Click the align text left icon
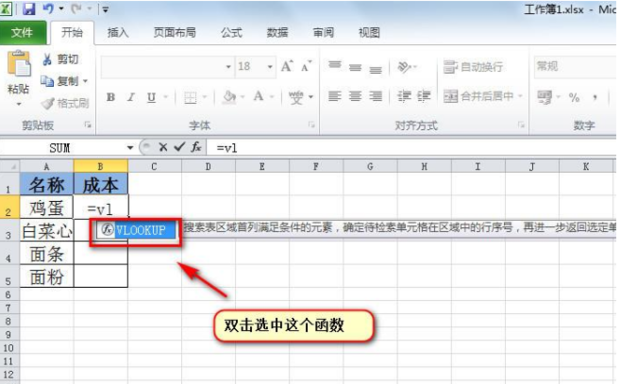The height and width of the screenshot is (384, 620). click(x=335, y=96)
